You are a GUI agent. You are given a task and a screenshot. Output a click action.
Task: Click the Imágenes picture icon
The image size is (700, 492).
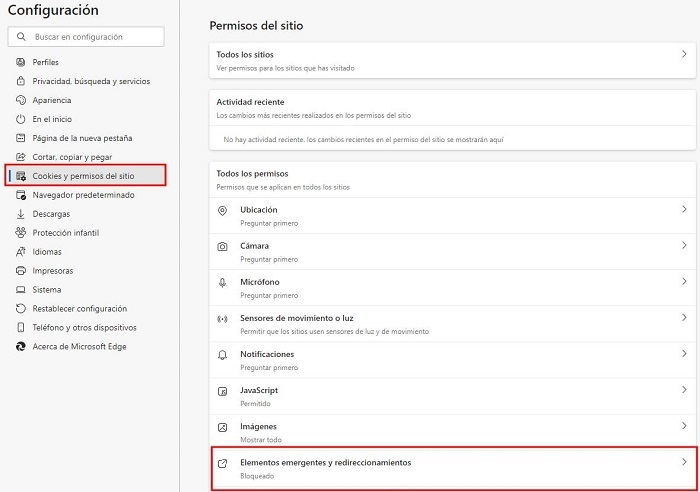[223, 427]
